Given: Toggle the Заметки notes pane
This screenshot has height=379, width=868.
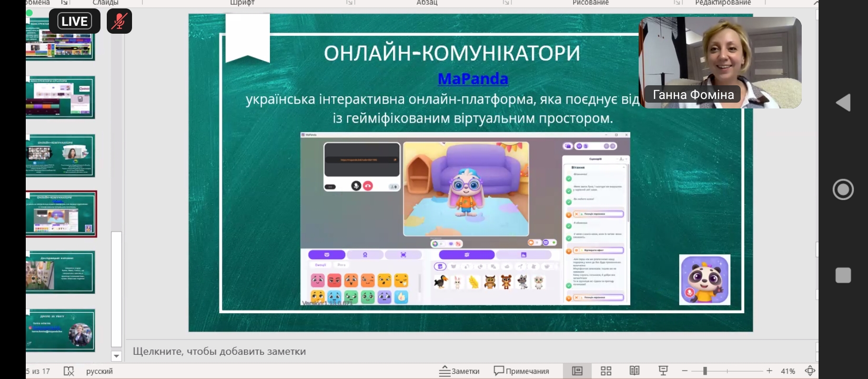Looking at the screenshot, I should [x=459, y=371].
